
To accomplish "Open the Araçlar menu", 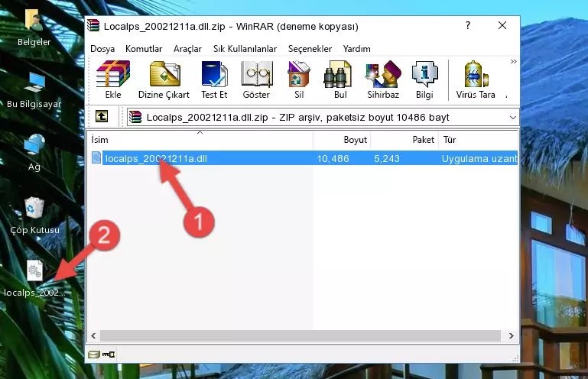I will pyautogui.click(x=187, y=49).
